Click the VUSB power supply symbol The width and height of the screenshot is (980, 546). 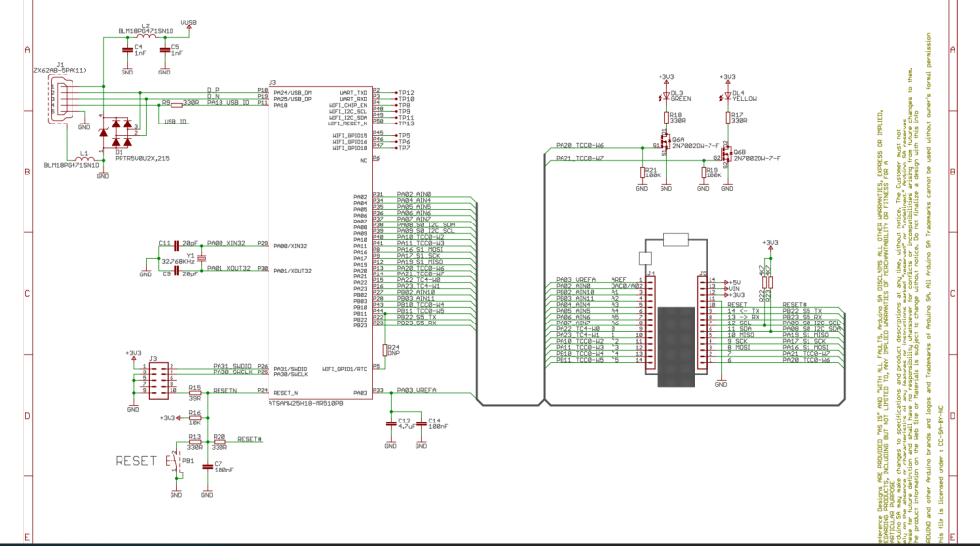pyautogui.click(x=189, y=21)
